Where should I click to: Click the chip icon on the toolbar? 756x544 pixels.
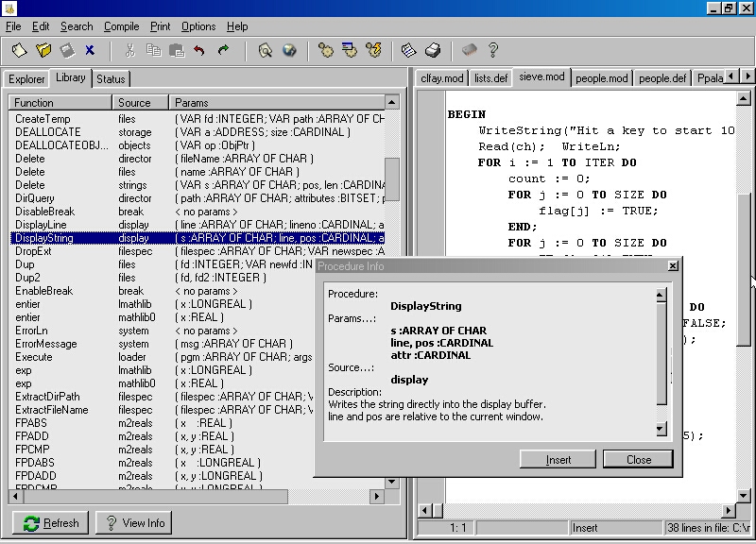(470, 50)
